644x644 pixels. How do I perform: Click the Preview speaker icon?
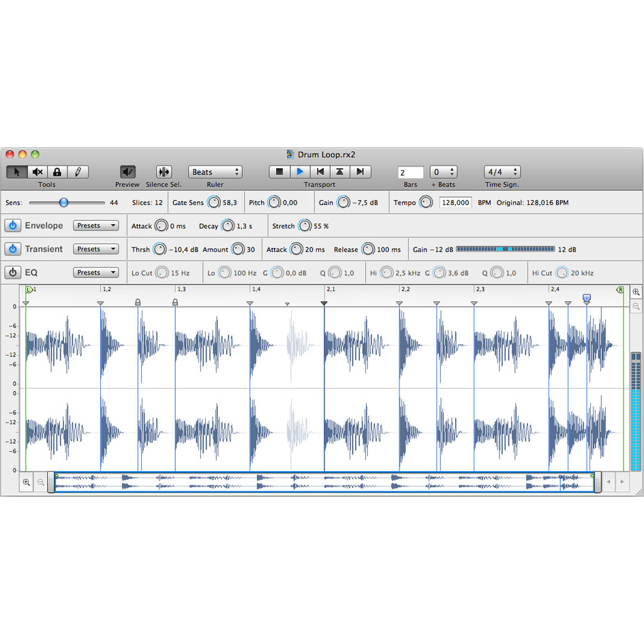[127, 172]
